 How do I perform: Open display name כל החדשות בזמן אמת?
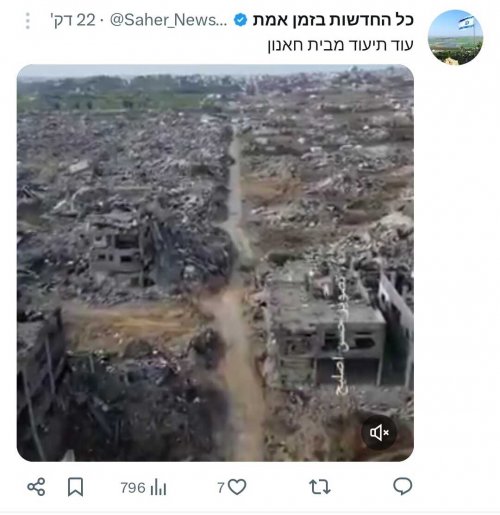(x=333, y=20)
